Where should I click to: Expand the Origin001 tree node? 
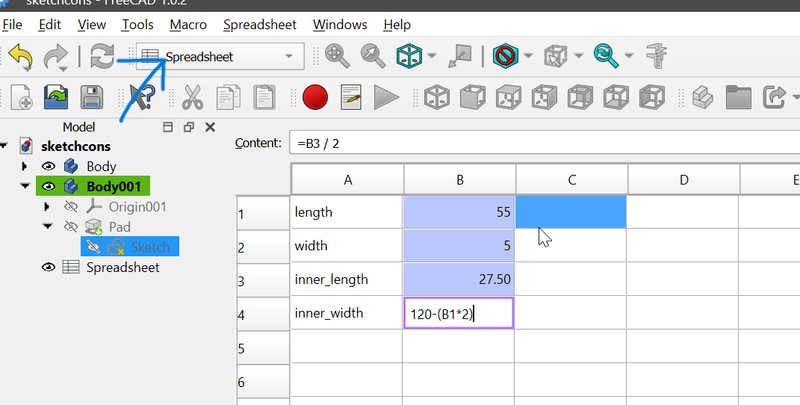pyautogui.click(x=47, y=207)
